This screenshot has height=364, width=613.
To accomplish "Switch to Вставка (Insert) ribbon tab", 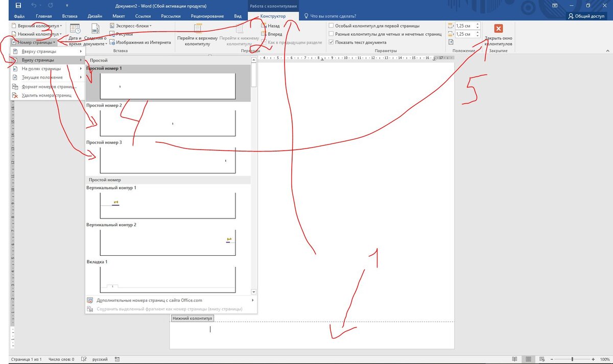I will pos(70,16).
